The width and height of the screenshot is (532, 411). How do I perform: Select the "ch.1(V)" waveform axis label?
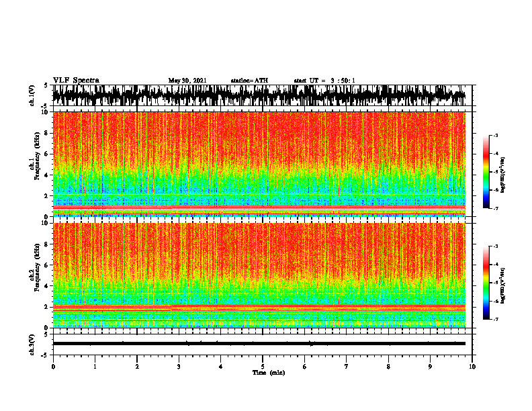[x=32, y=95]
